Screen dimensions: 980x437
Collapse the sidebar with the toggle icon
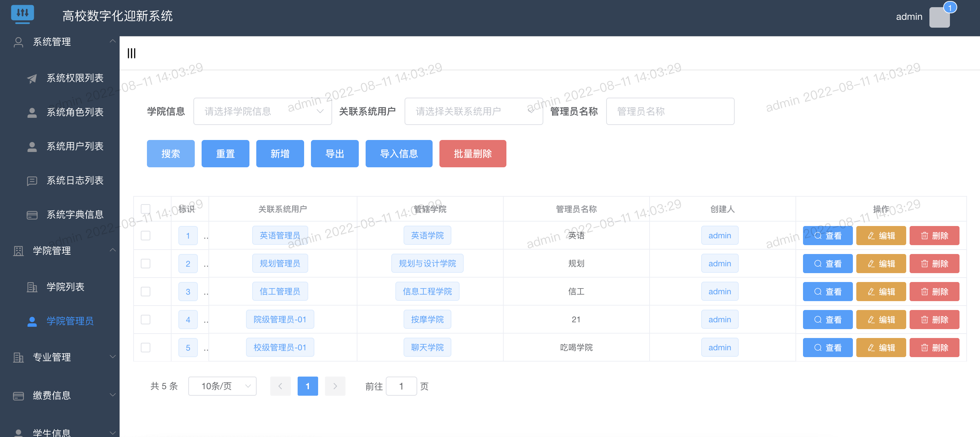click(x=131, y=53)
